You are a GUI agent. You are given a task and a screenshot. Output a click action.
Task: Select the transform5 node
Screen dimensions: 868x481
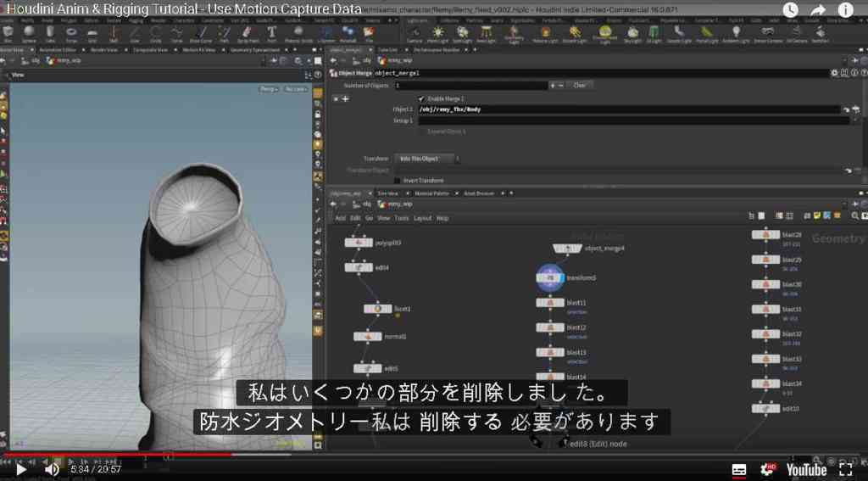pos(550,277)
